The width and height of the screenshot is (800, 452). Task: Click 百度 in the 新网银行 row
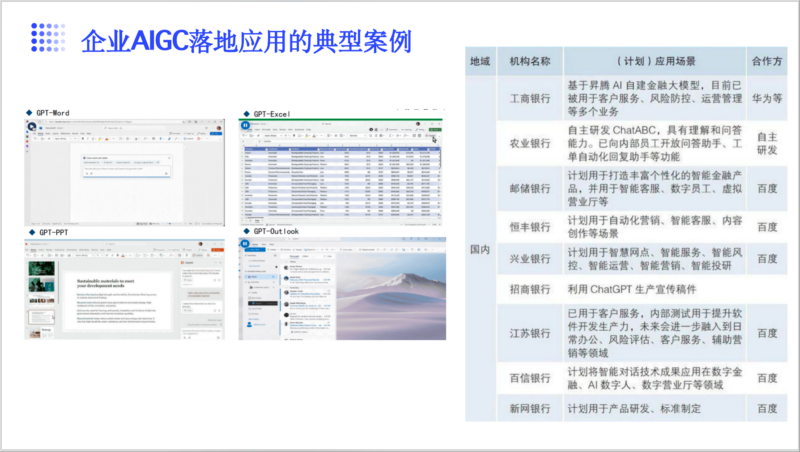tap(767, 408)
